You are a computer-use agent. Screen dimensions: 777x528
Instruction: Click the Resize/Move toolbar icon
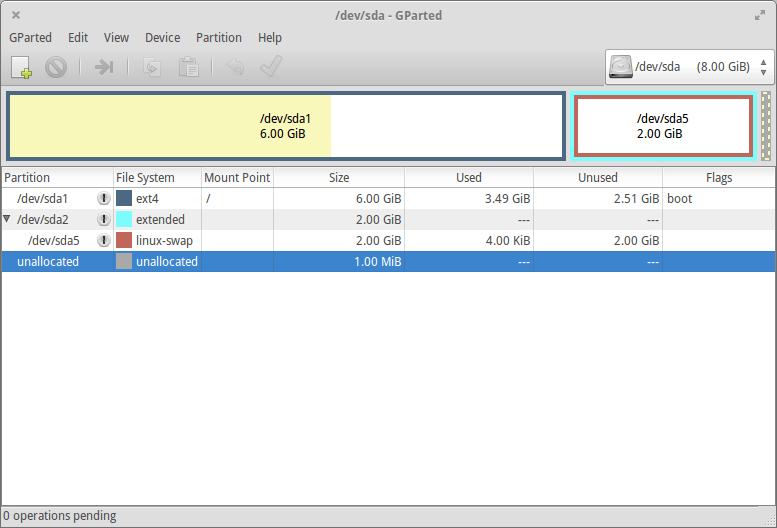coord(104,67)
